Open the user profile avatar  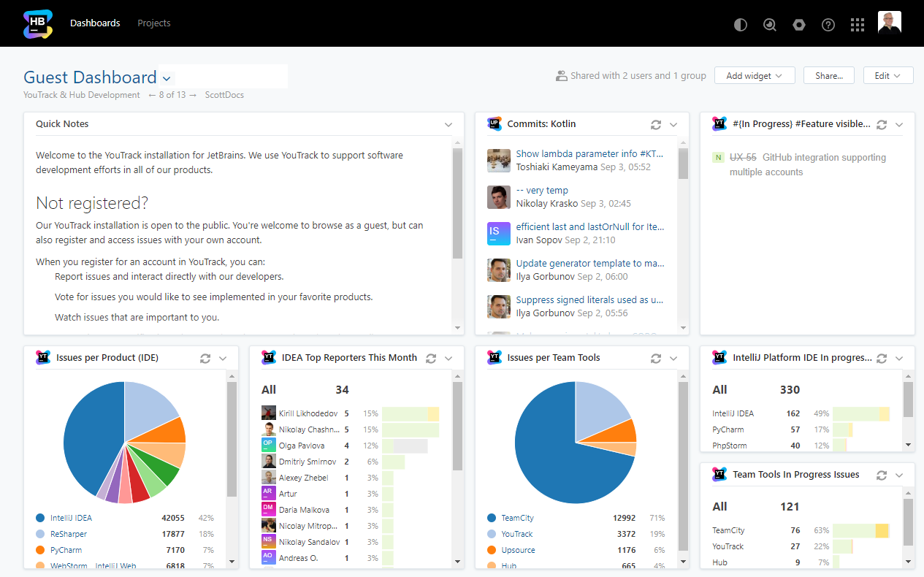(x=890, y=23)
